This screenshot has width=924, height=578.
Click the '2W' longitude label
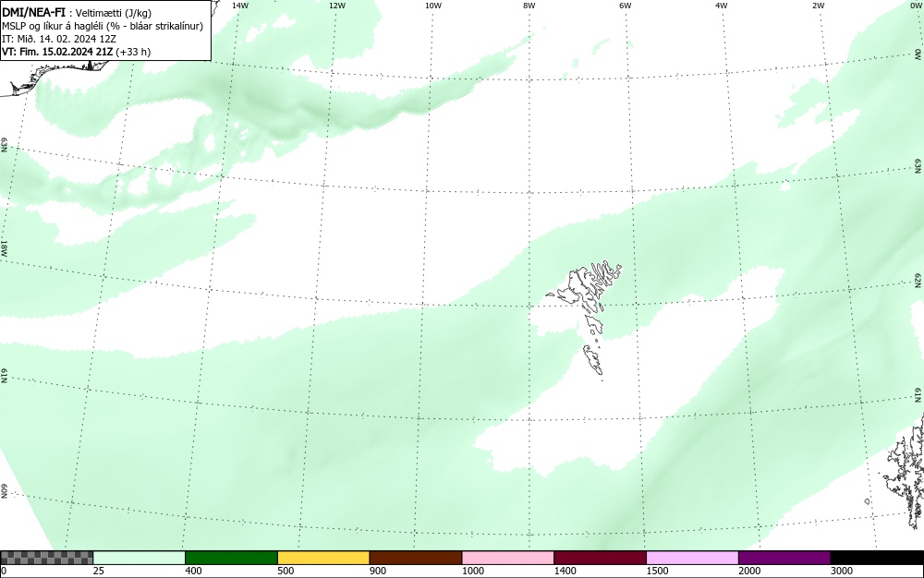[x=818, y=6]
